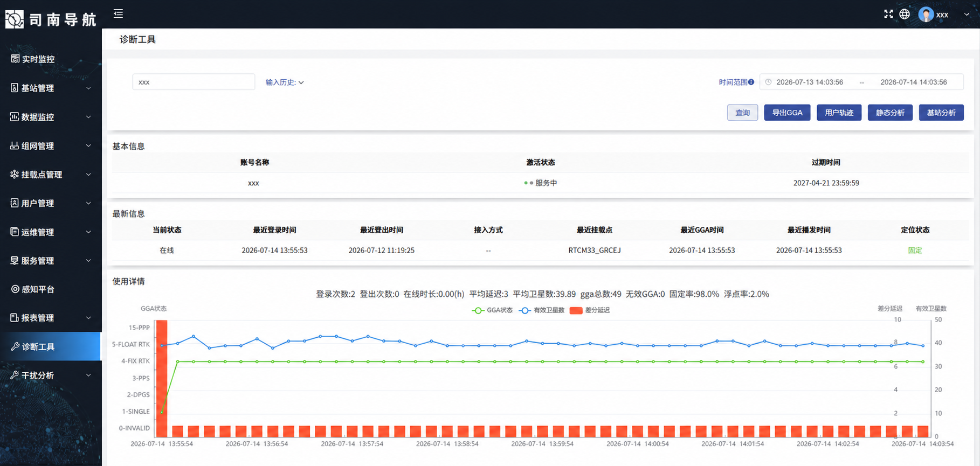Click the 服务管理 sidebar icon
This screenshot has height=466, width=980.
pyautogui.click(x=15, y=260)
